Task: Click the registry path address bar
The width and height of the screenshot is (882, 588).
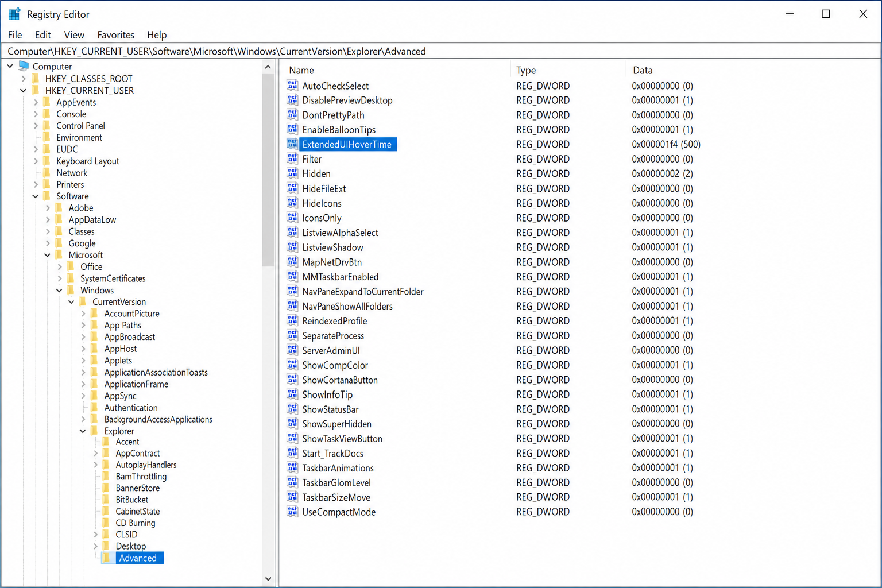Action: [x=441, y=51]
